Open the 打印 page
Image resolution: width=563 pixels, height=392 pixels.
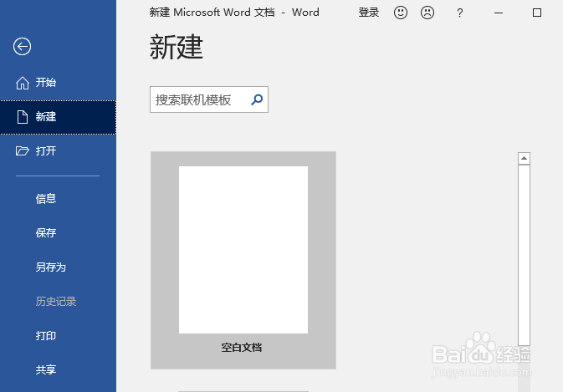tap(46, 336)
